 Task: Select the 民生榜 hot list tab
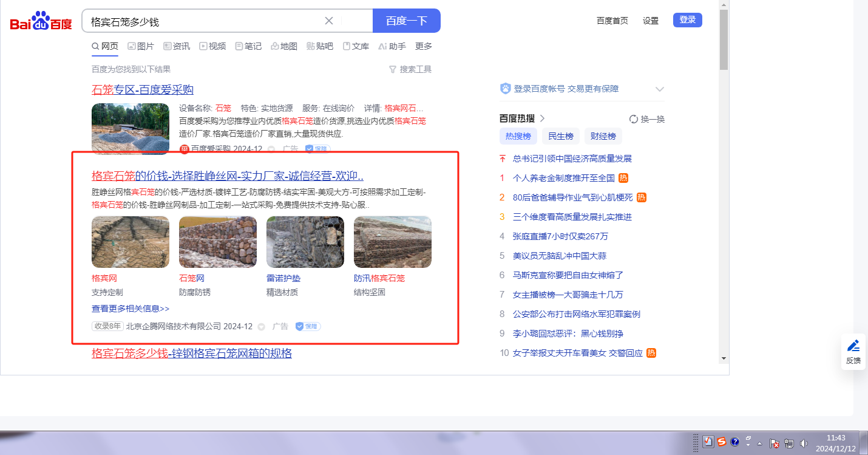pos(560,136)
